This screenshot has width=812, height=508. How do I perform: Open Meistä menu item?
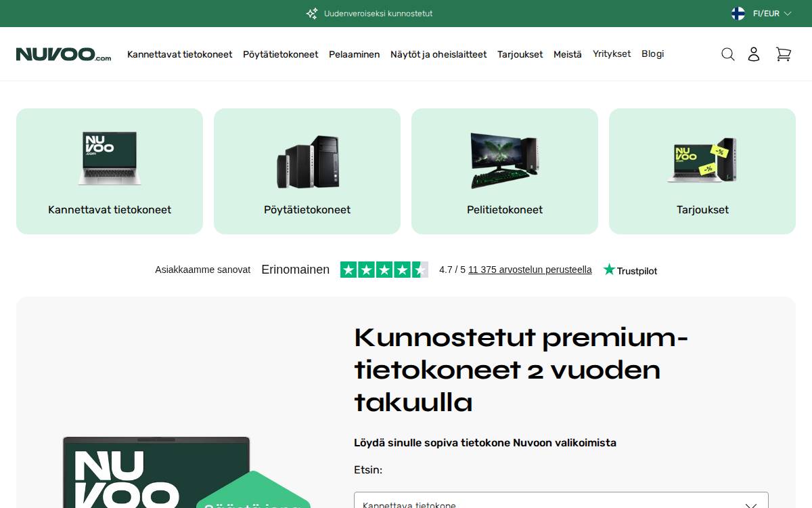click(x=568, y=54)
